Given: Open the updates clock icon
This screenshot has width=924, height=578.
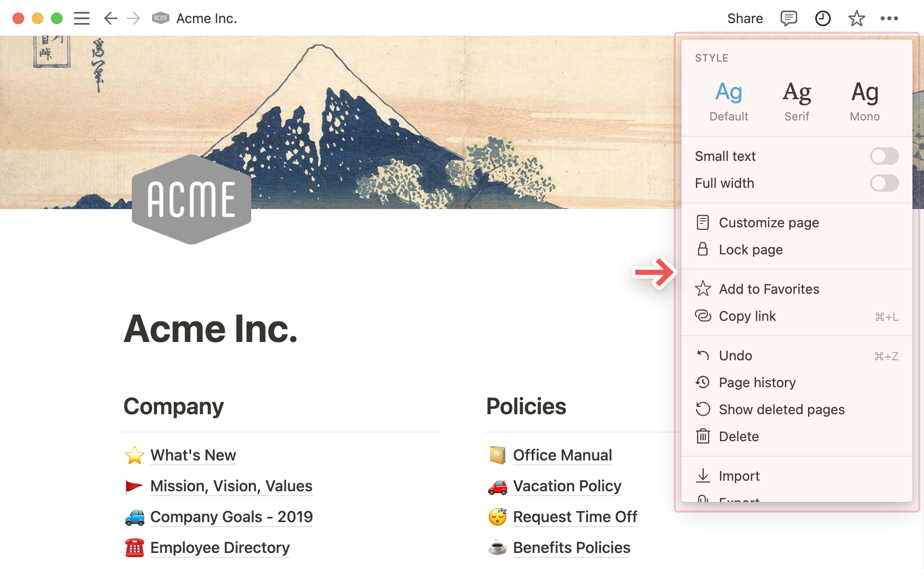Looking at the screenshot, I should (x=823, y=18).
